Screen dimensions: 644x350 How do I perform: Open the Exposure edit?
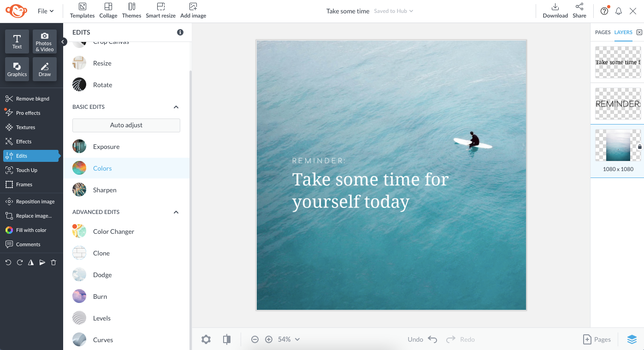(126, 147)
